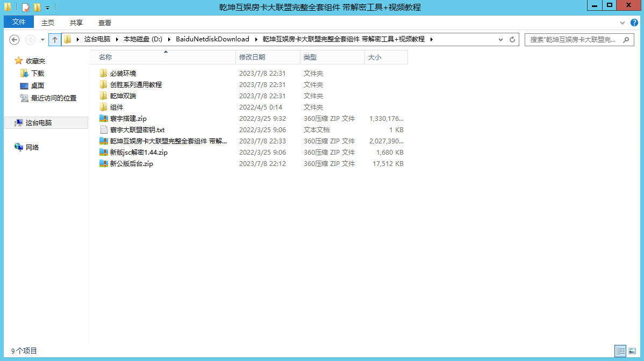Open the address bar history dropdown
The height and width of the screenshot is (361, 644).
tap(501, 39)
